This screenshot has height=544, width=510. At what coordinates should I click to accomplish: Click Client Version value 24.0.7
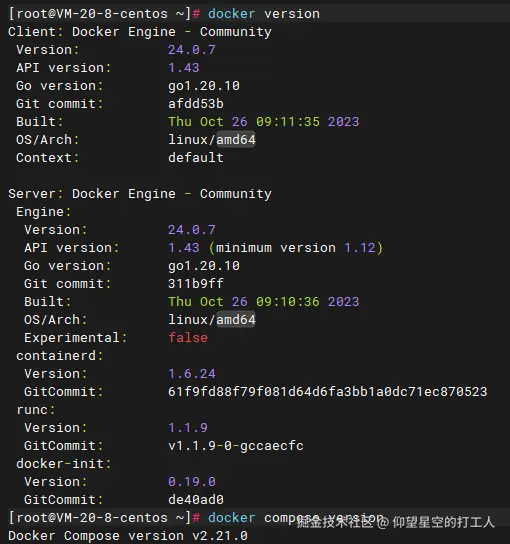point(192,50)
